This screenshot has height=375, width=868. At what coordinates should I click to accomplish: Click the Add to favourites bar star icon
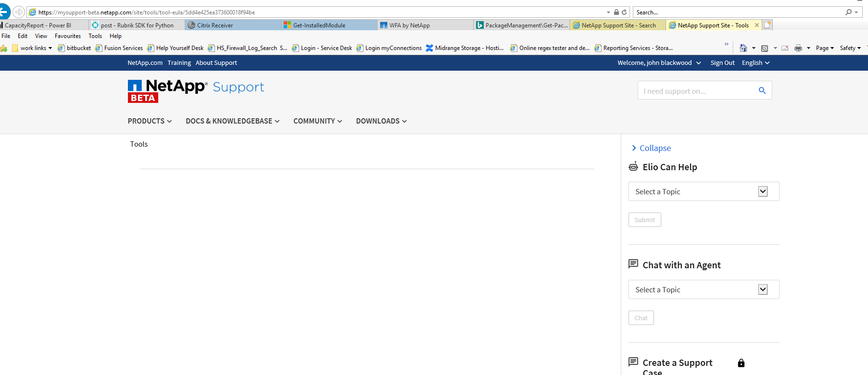(4, 48)
